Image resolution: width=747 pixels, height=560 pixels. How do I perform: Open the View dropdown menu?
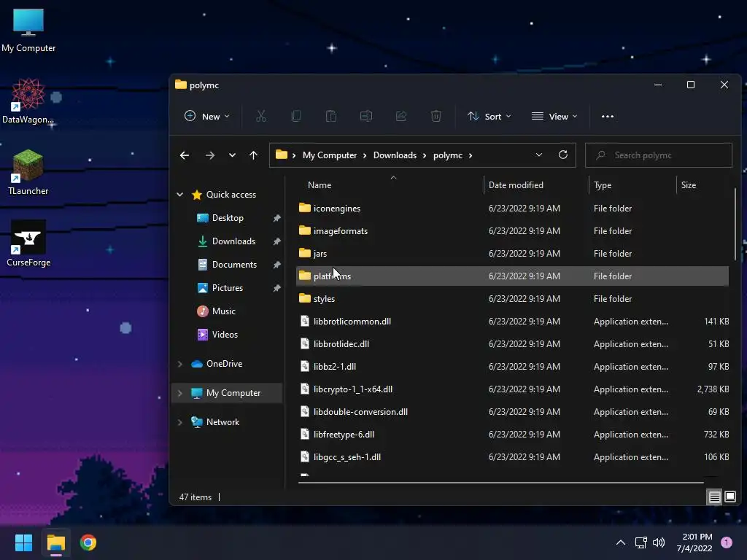pyautogui.click(x=554, y=116)
